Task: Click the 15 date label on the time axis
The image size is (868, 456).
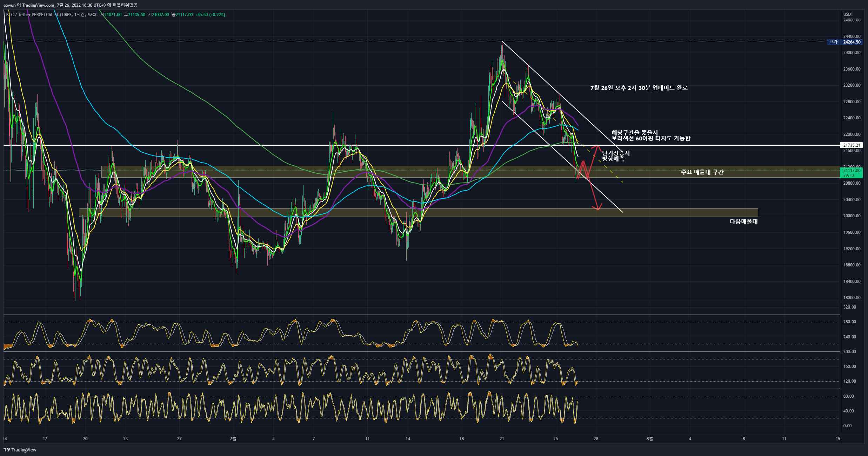Action: click(x=838, y=439)
